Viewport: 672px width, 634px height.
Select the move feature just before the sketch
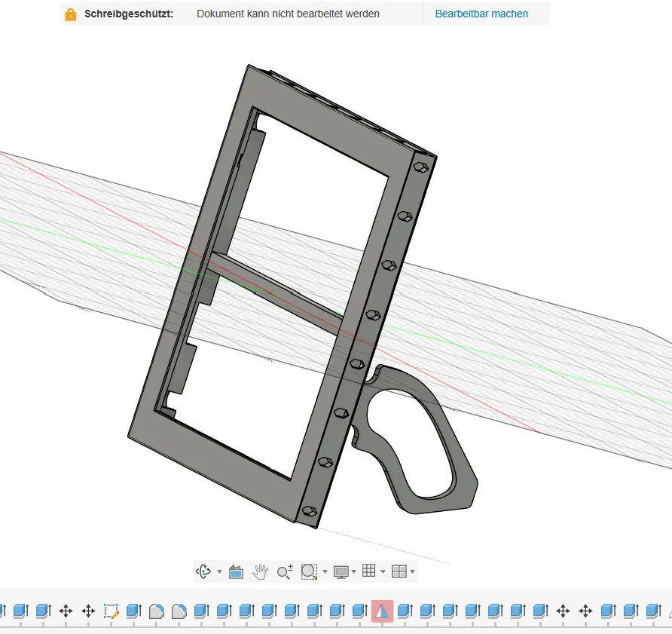click(88, 611)
